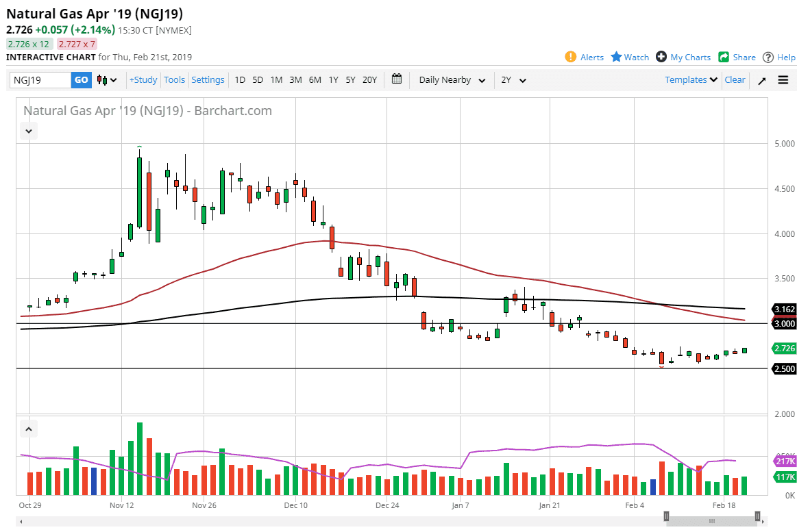Open the Templates dropdown

pos(691,80)
